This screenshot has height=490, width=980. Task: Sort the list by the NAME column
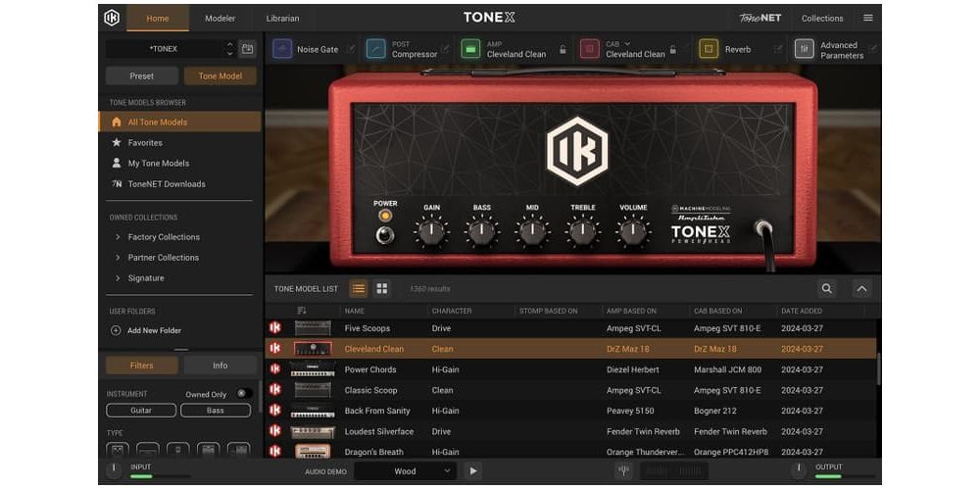(x=355, y=311)
